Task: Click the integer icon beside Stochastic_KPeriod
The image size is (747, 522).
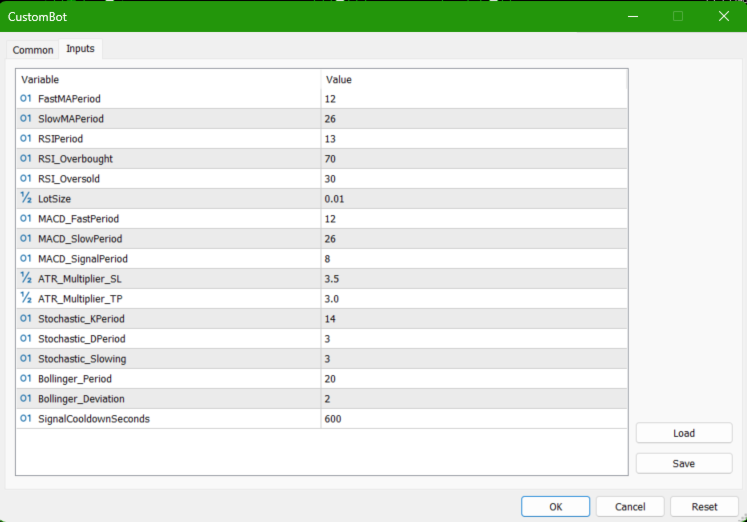Action: [x=26, y=319]
